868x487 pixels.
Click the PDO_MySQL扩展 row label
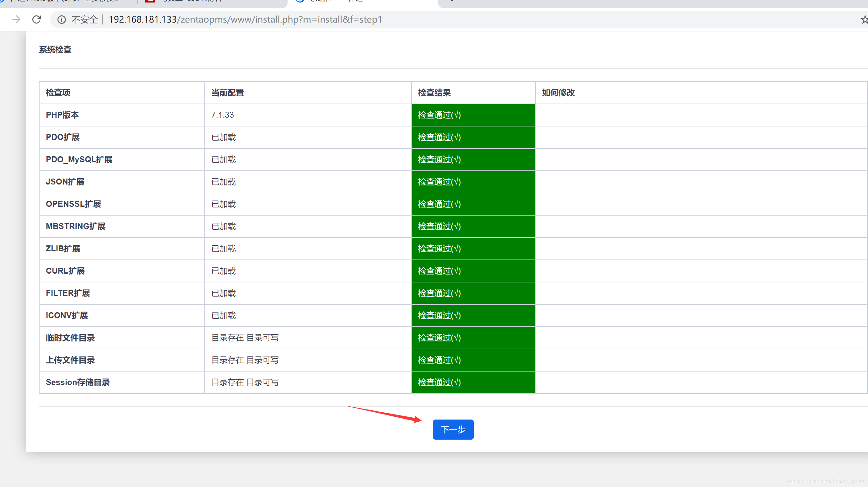click(x=79, y=159)
